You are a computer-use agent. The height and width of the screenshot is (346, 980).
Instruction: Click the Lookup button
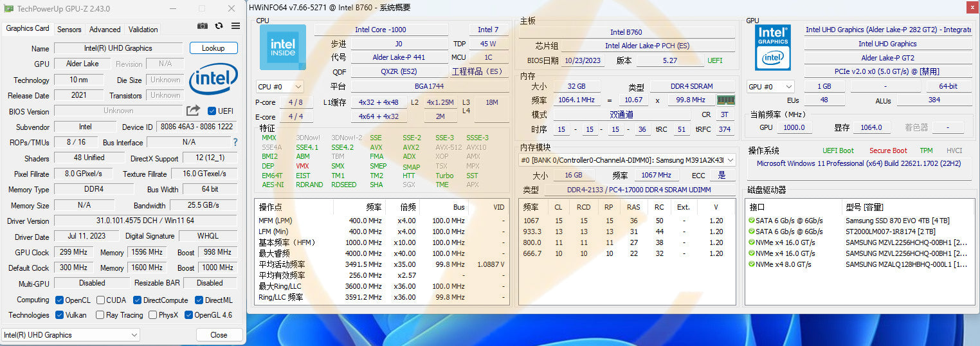(x=213, y=48)
